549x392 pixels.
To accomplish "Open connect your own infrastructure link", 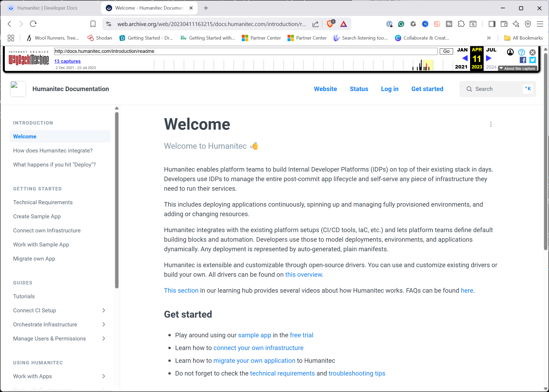I will coord(258,348).
